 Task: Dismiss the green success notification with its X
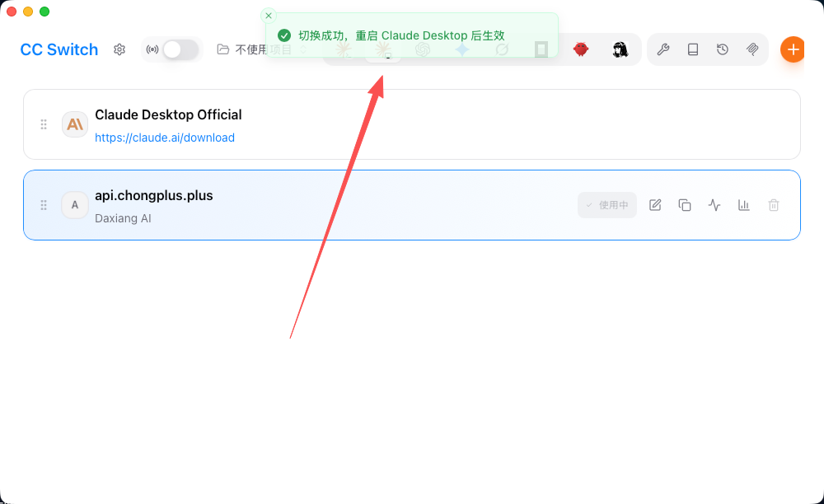[x=269, y=16]
